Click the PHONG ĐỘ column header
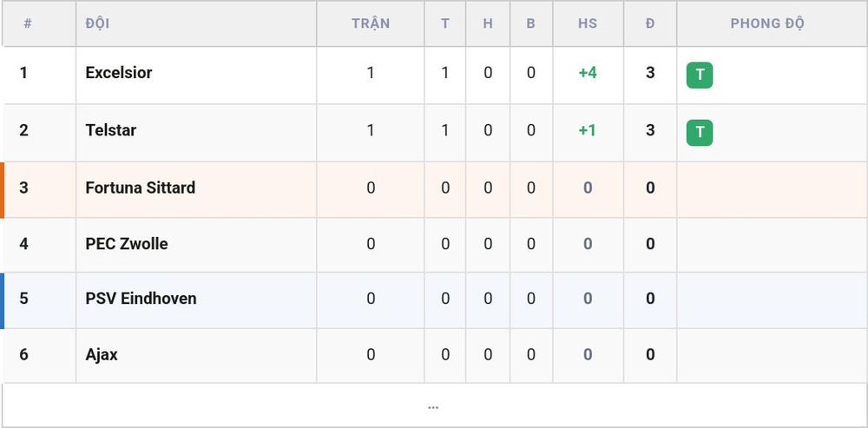Viewport: 868px width, 428px height. point(767,23)
